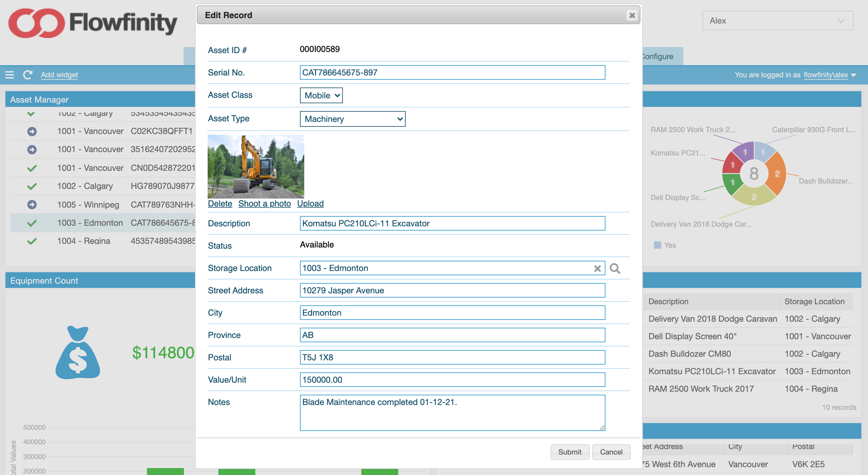This screenshot has width=868, height=475.
Task: Open the Storage Location search lookup
Action: tap(616, 269)
